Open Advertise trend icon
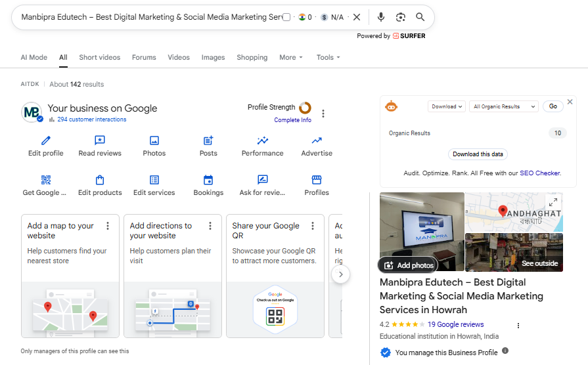Viewport: 588px width, 365px height. (x=317, y=140)
